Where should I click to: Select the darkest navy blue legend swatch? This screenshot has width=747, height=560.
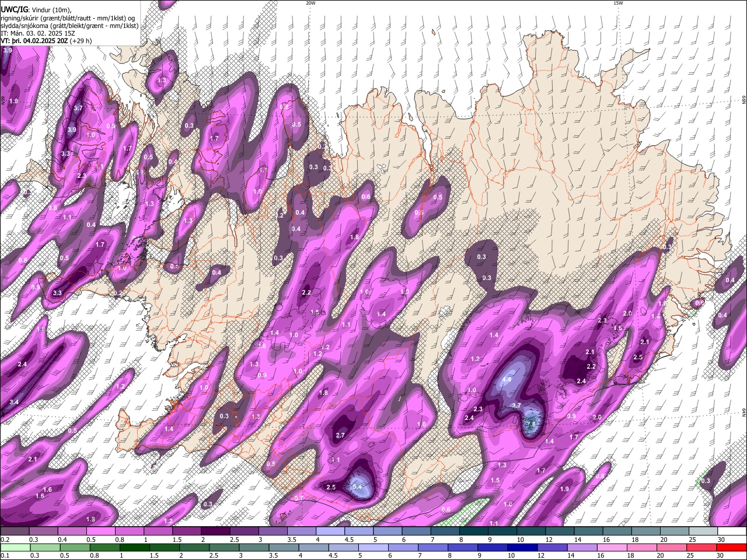[x=522, y=547]
